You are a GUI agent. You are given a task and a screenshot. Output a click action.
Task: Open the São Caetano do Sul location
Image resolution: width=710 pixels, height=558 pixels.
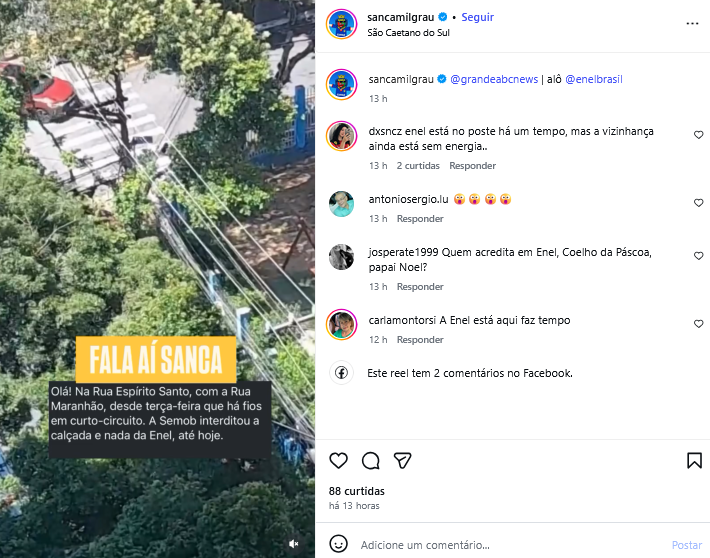(408, 33)
